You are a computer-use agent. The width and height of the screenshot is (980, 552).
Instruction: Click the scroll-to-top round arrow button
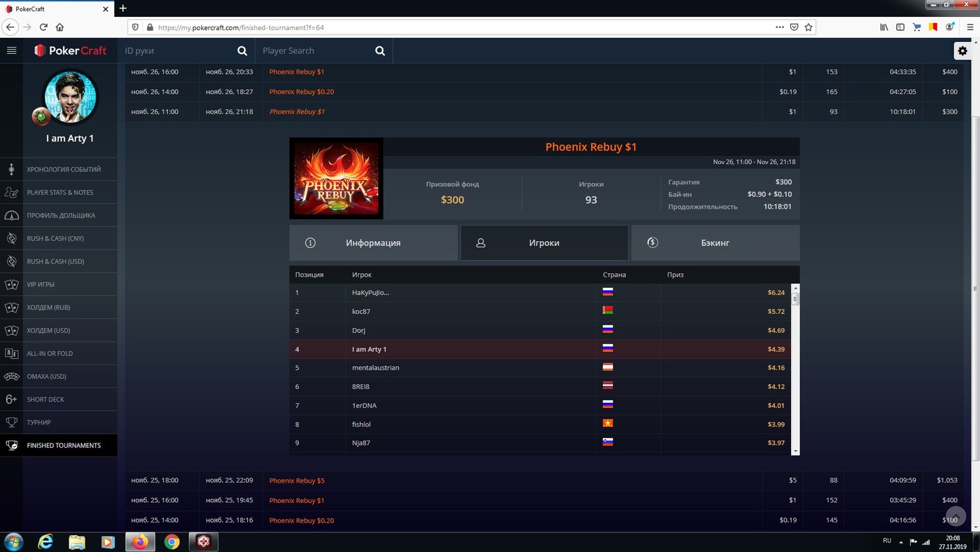(x=955, y=516)
